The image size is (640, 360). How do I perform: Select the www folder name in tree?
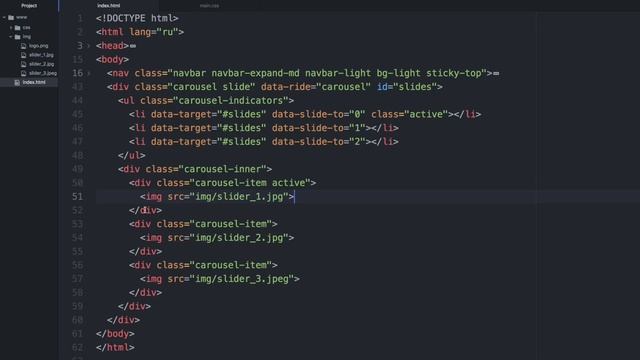click(22, 18)
